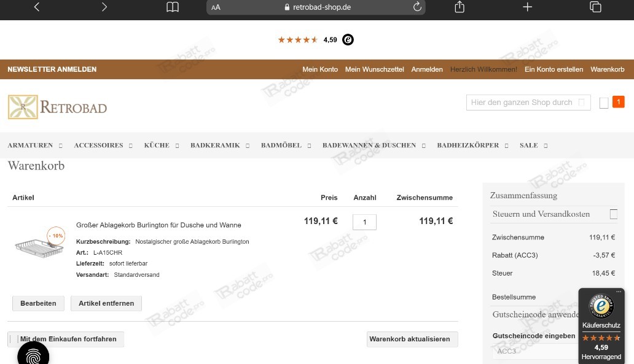The width and height of the screenshot is (634, 364).
Task: Click the Gutscheincode field containing ACC3
Action: pyautogui.click(x=535, y=352)
